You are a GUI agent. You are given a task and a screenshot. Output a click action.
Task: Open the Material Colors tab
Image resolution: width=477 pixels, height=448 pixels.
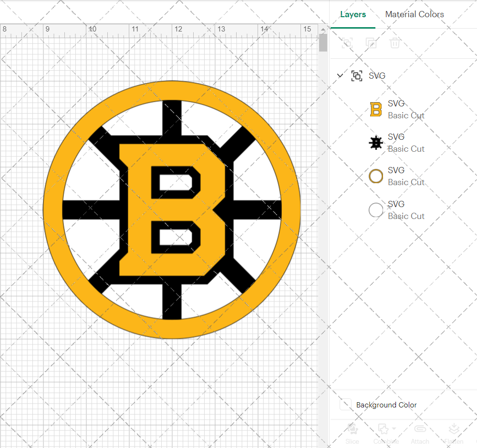[x=415, y=14]
